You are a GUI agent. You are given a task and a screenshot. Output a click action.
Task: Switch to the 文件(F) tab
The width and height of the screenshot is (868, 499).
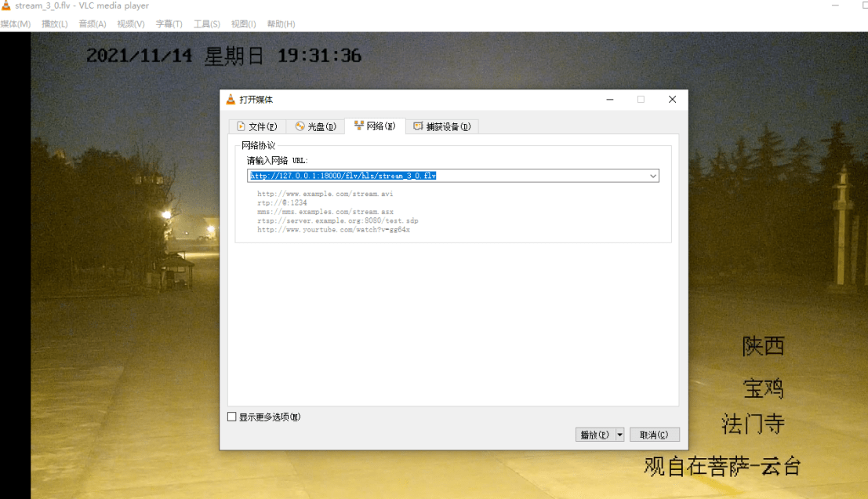coord(256,126)
